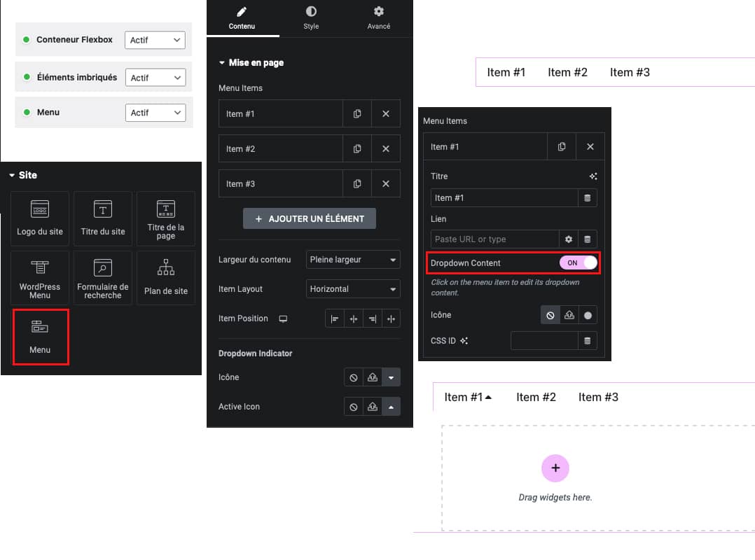The width and height of the screenshot is (755, 560).
Task: Click into the Titre input field
Action: [504, 197]
